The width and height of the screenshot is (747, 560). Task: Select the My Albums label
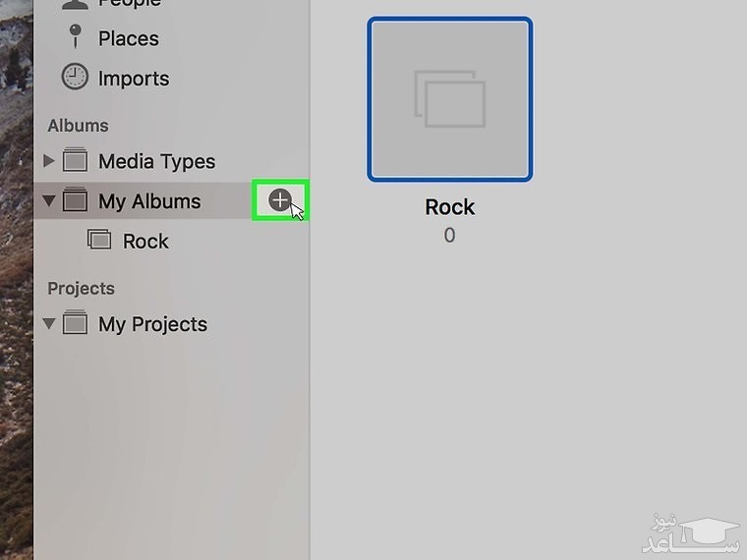149,201
